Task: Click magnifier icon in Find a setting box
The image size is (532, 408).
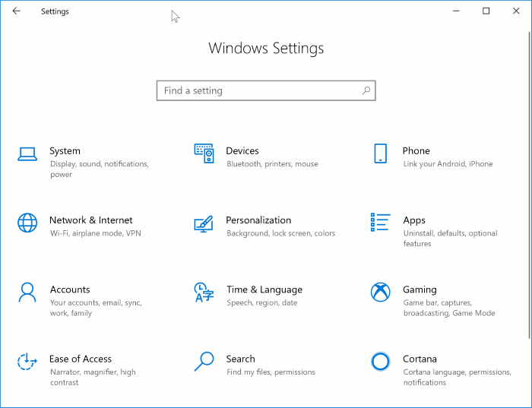Action: coord(366,90)
